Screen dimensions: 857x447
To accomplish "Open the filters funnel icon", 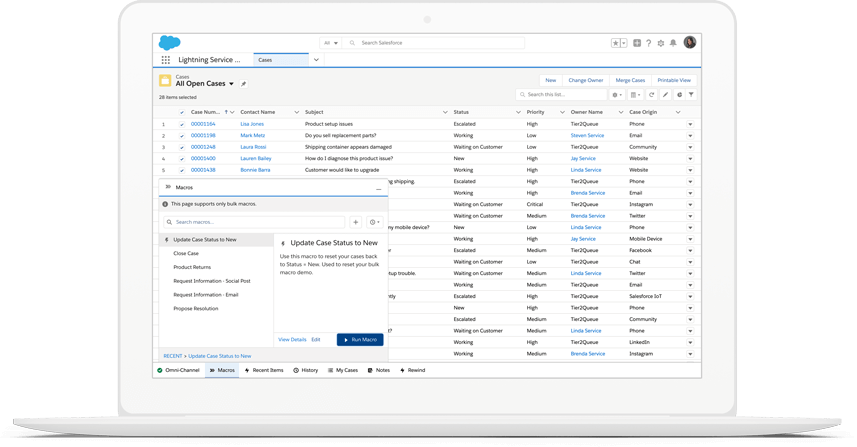I will pos(691,95).
